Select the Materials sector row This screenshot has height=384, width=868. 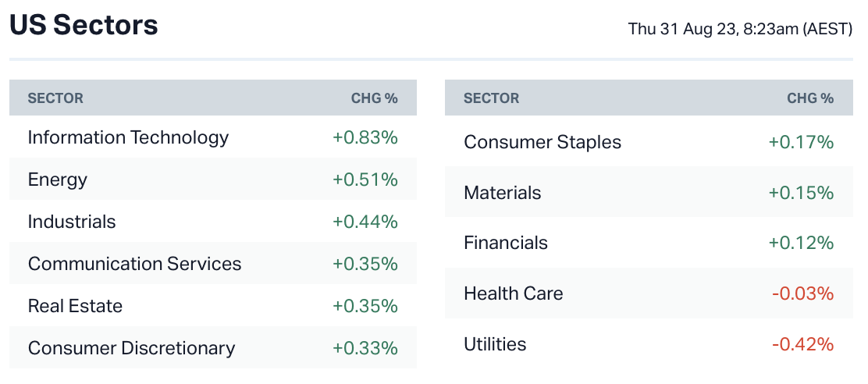tap(502, 193)
